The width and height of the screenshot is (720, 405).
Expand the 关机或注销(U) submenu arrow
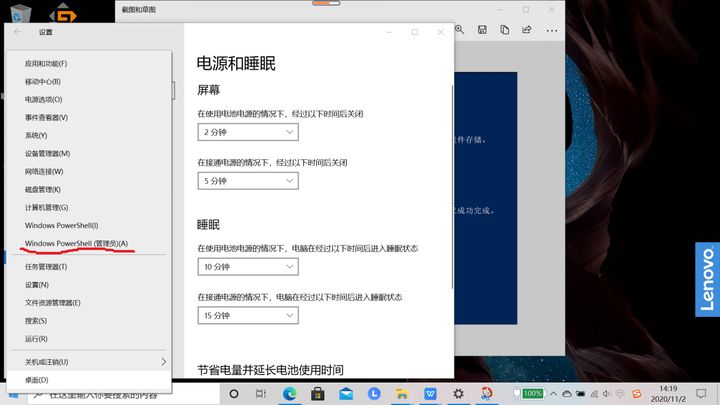(x=163, y=362)
